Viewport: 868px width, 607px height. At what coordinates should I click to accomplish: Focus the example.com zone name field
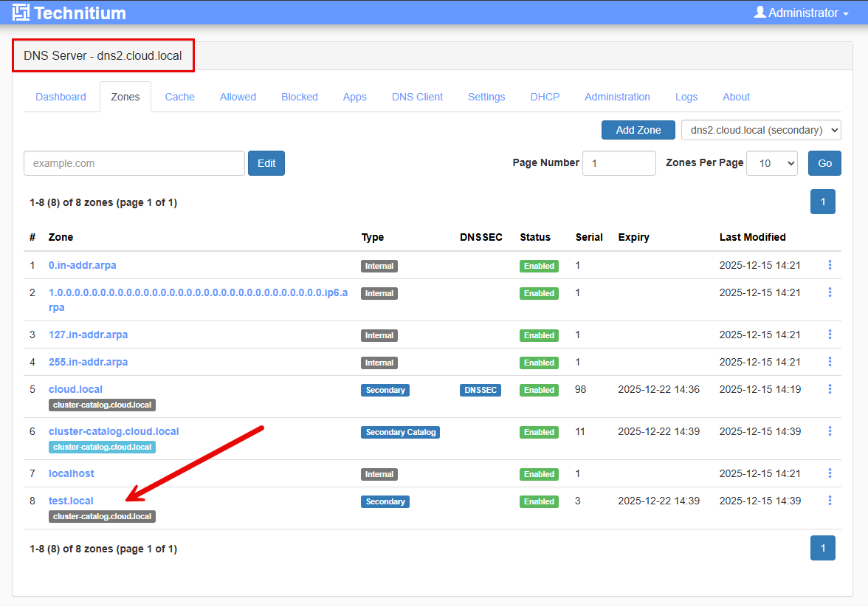(x=134, y=163)
